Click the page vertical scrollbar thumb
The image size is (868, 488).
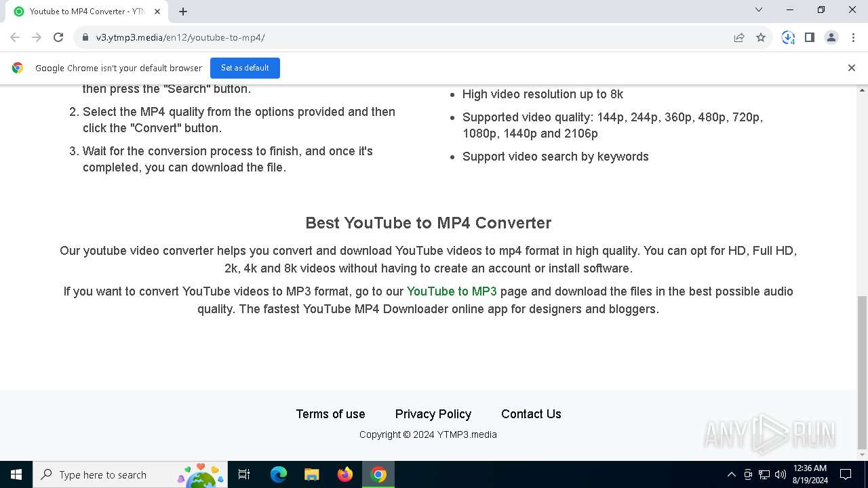[x=863, y=372]
